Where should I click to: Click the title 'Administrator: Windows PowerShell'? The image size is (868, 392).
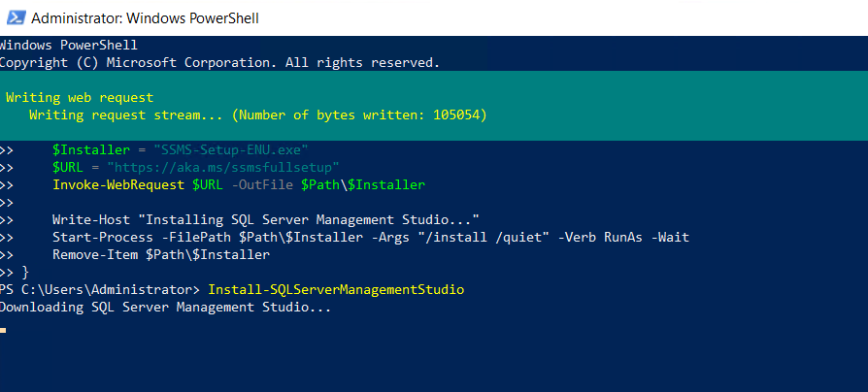pos(145,18)
